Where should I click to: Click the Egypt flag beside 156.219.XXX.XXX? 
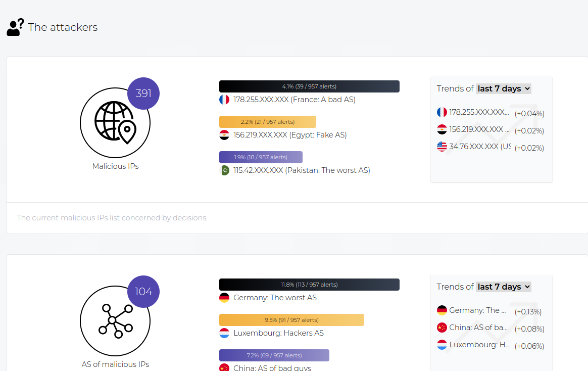pyautogui.click(x=224, y=135)
